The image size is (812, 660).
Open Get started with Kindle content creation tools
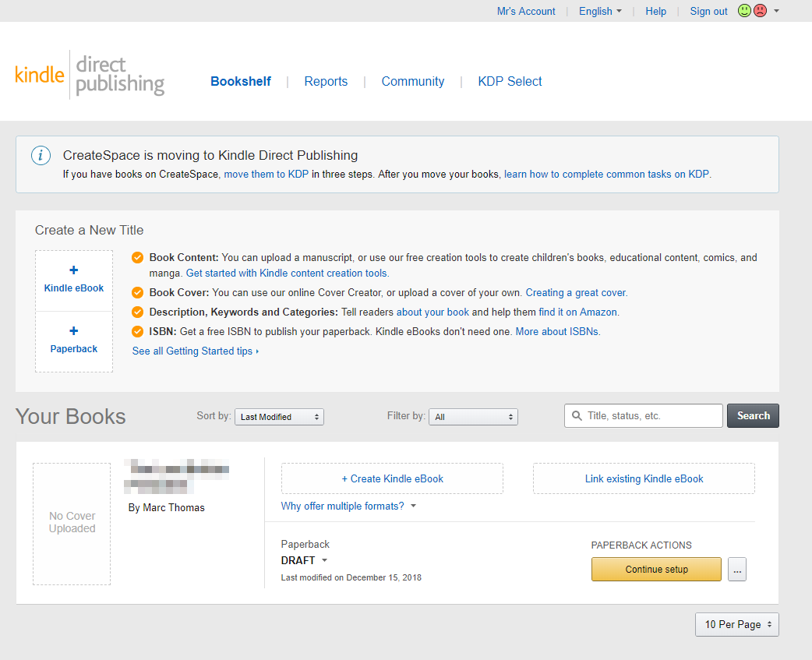pos(286,274)
